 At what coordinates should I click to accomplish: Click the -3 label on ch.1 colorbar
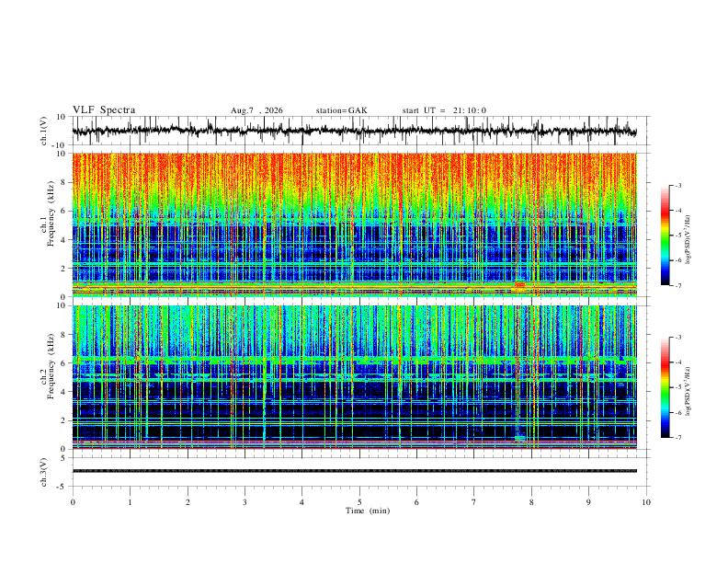point(677,185)
